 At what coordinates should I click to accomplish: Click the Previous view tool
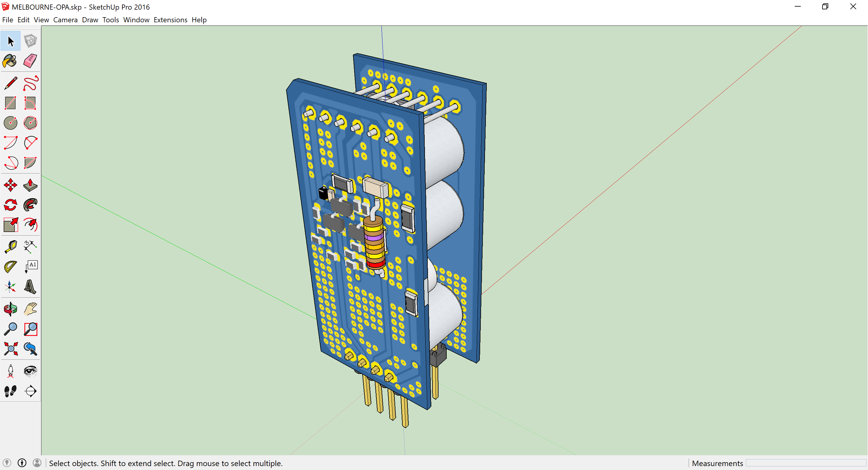tap(30, 349)
